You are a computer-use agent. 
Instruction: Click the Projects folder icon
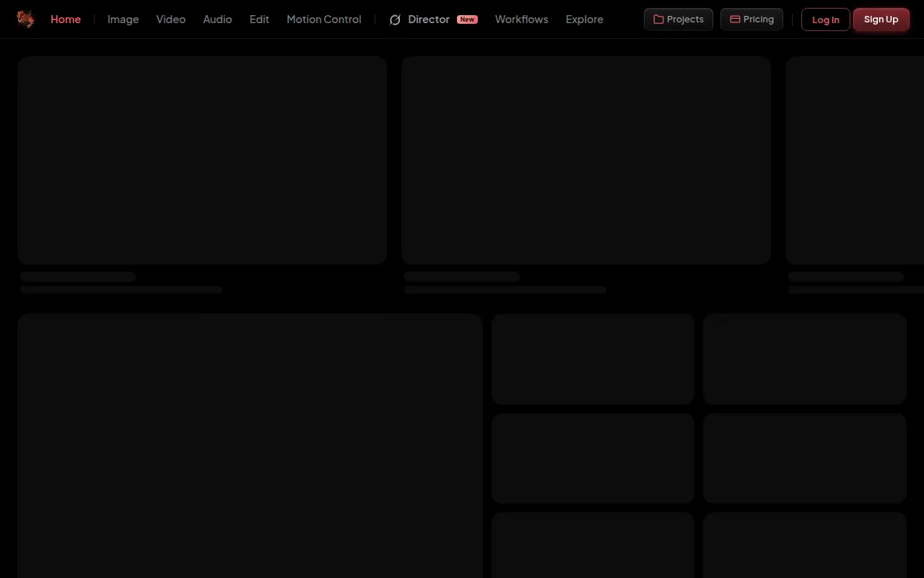[658, 20]
